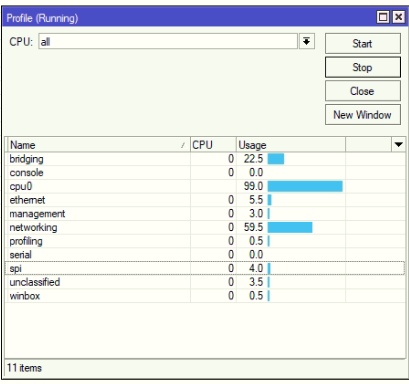
Task: Click the 22.5 usage value
Action: [253, 159]
